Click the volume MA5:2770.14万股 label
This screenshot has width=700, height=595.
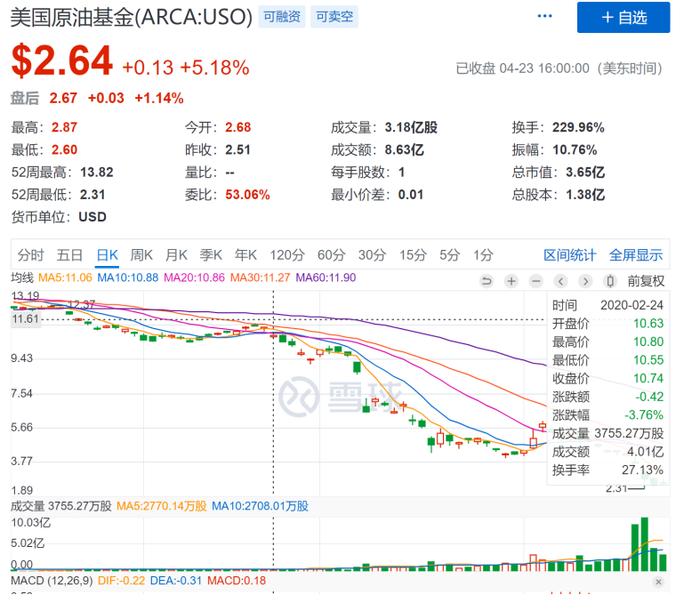[162, 506]
